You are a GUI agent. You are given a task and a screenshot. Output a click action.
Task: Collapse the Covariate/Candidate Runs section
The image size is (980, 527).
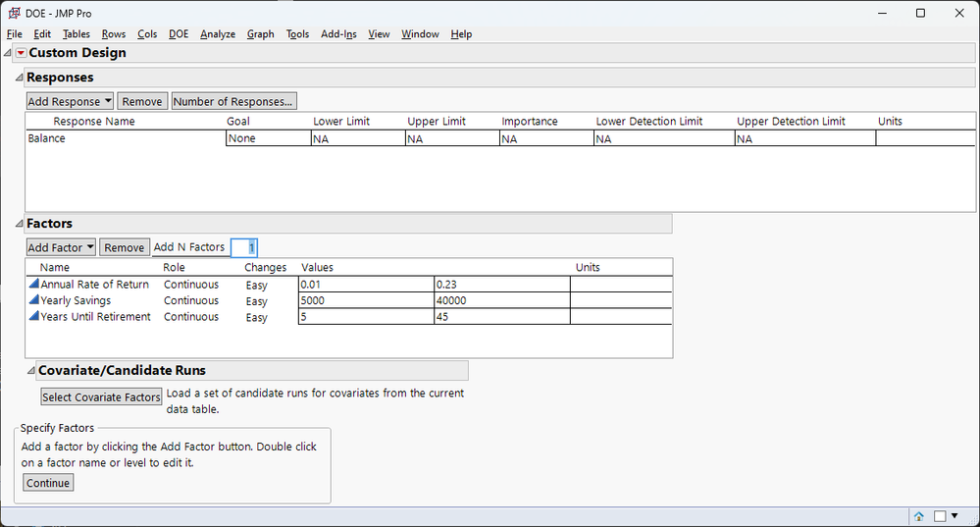(30, 371)
